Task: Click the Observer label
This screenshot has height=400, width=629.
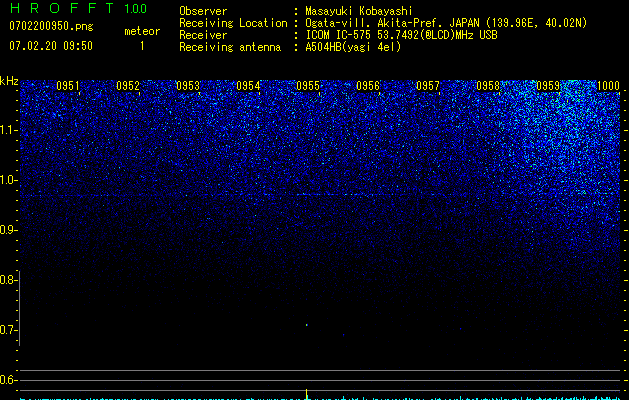Action: point(203,11)
